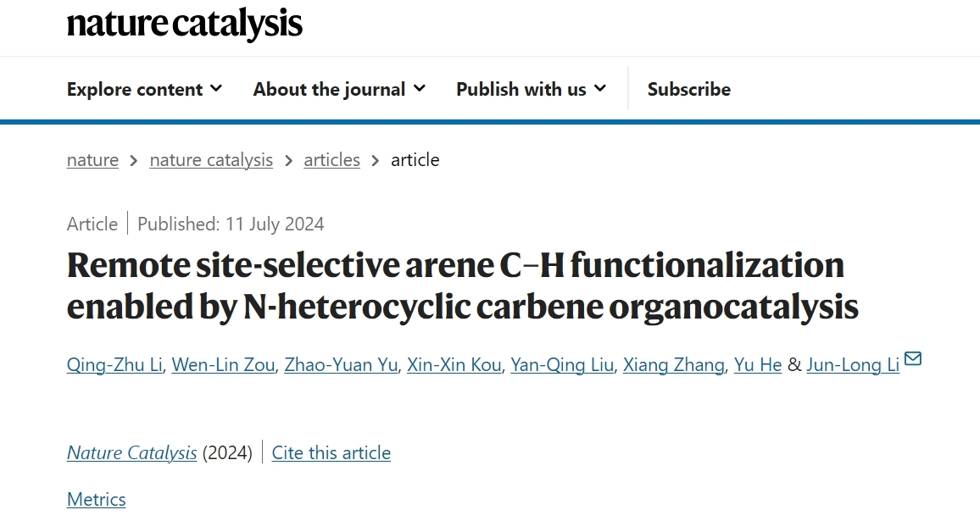Open the articles breadcrumb link
Screen dimensions: 980x532
tap(331, 160)
